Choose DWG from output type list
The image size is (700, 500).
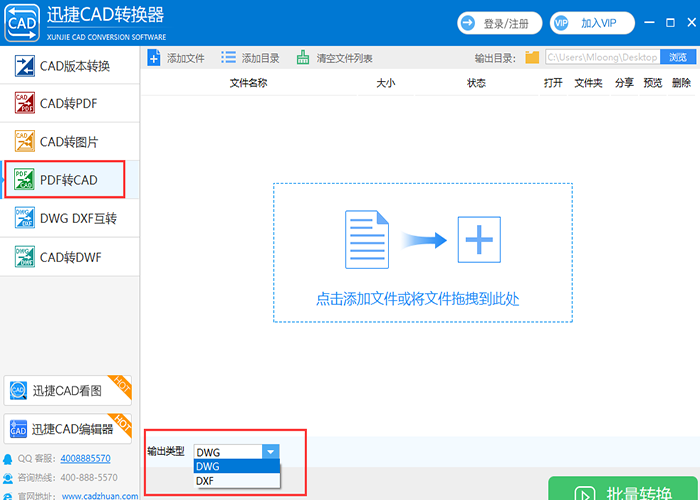click(x=237, y=467)
